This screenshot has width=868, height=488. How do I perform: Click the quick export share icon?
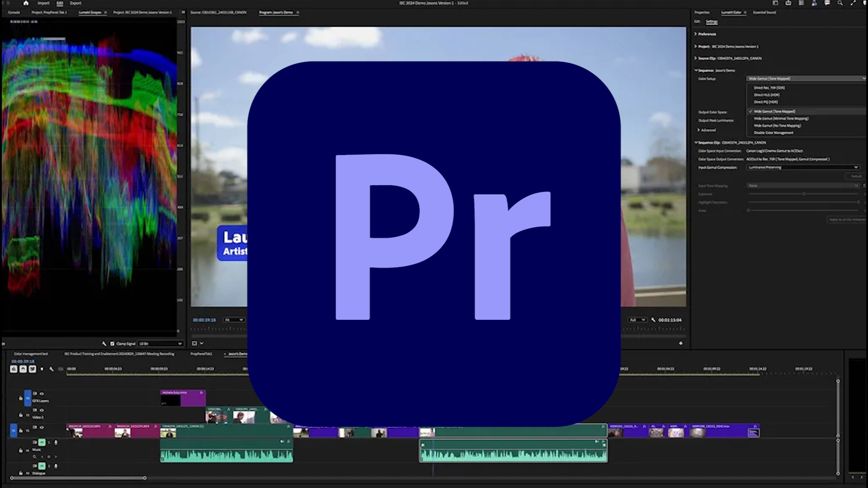tap(788, 3)
